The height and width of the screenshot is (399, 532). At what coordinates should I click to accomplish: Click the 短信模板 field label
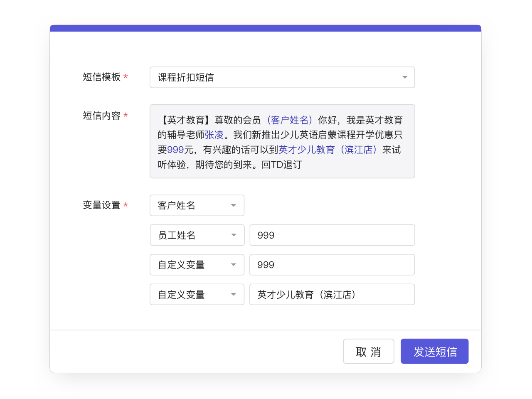[x=101, y=77]
